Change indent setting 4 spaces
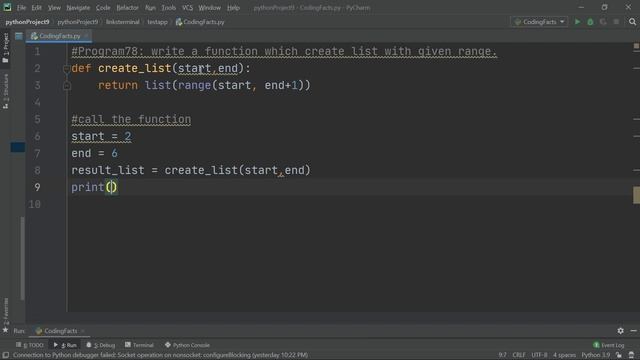640x360 pixels. (564, 355)
